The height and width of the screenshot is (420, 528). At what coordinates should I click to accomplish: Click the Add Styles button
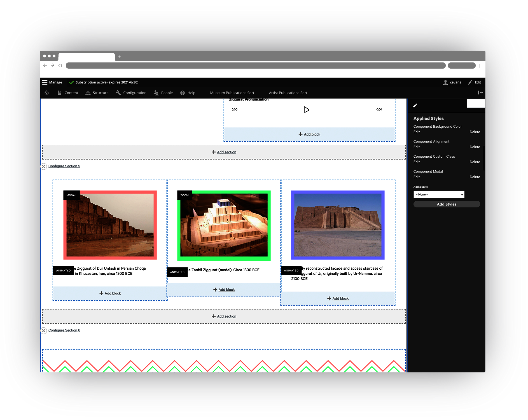tap(447, 204)
